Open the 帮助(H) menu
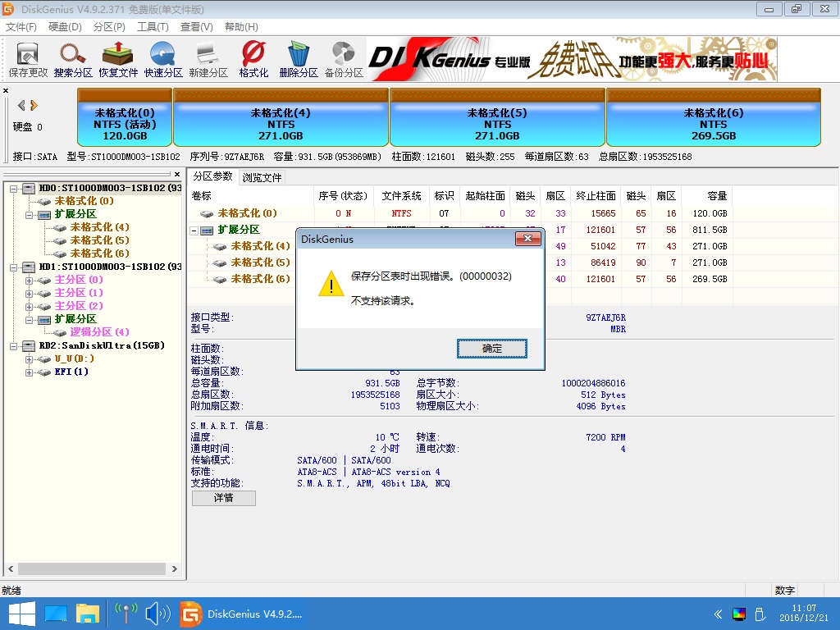This screenshot has width=840, height=630. click(241, 27)
